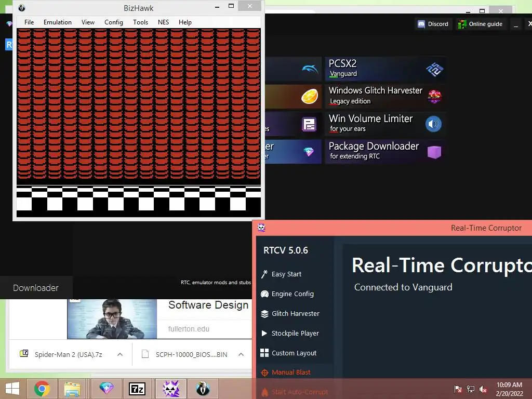Click the Package Downloader purple cube icon
Screen dimensions: 532x399
point(434,152)
